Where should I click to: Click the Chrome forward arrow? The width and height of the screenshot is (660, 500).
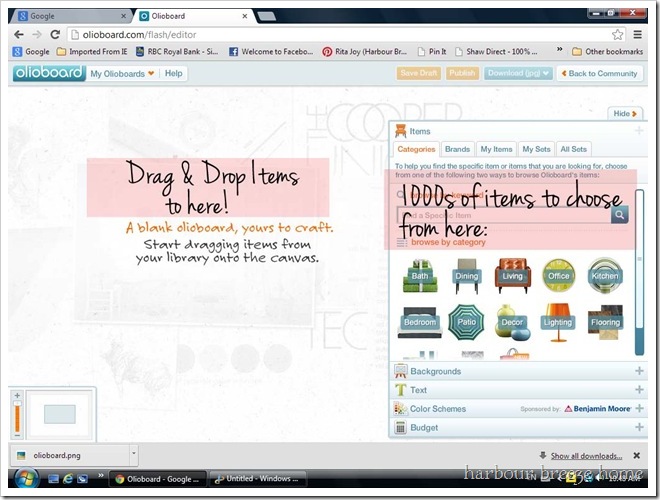37,35
